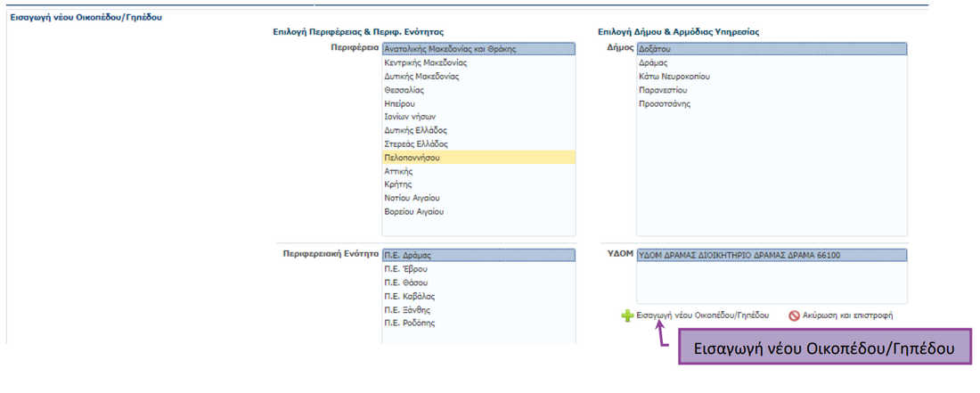
Task: Select 'ΥΔΟΜ ΔΡΑΜΑΣ ΔΙΟΙΚΗΤΗΡΙΟ' service entry
Action: pos(739,256)
